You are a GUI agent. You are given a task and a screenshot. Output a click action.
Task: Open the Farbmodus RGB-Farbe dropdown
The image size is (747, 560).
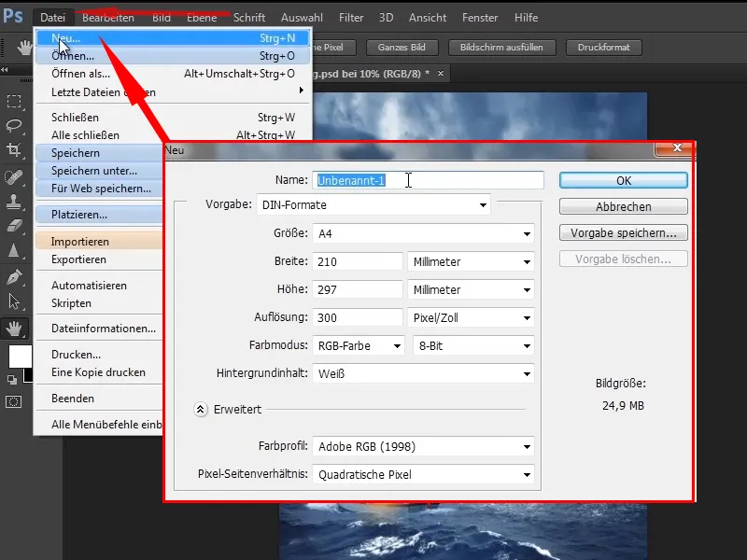coord(359,345)
